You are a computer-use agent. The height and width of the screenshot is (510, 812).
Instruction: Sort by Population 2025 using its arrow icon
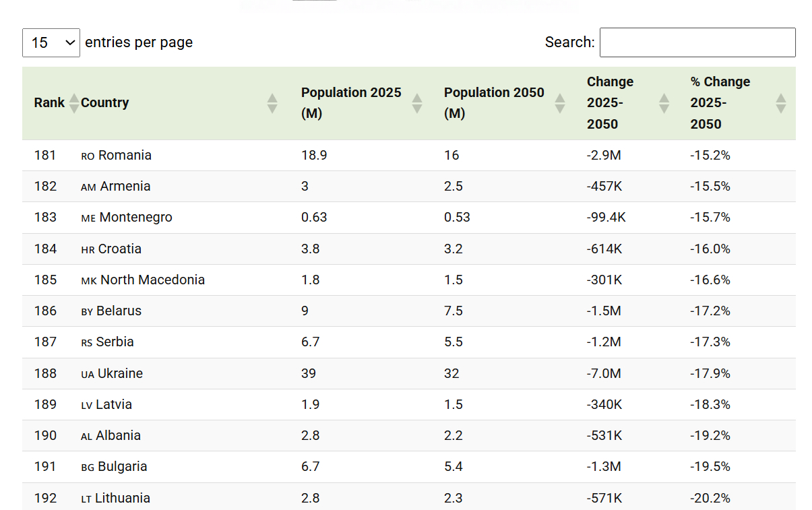tap(417, 103)
